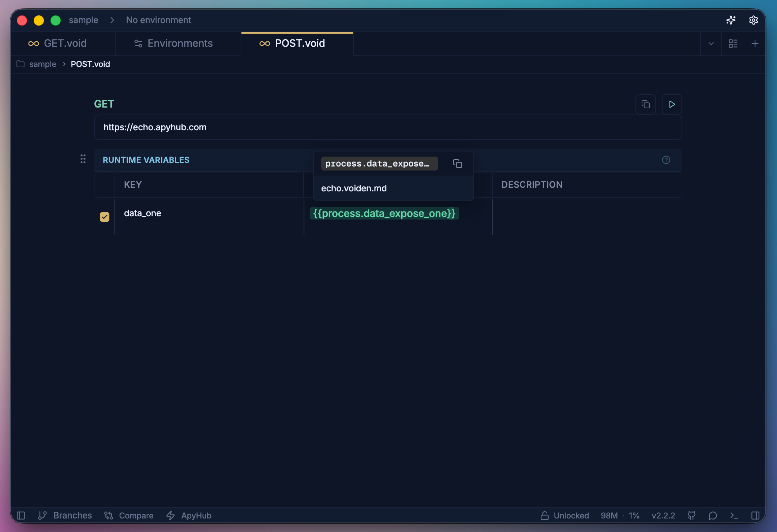The width and height of the screenshot is (777, 532).
Task: Select the POST.void tab
Action: point(297,44)
